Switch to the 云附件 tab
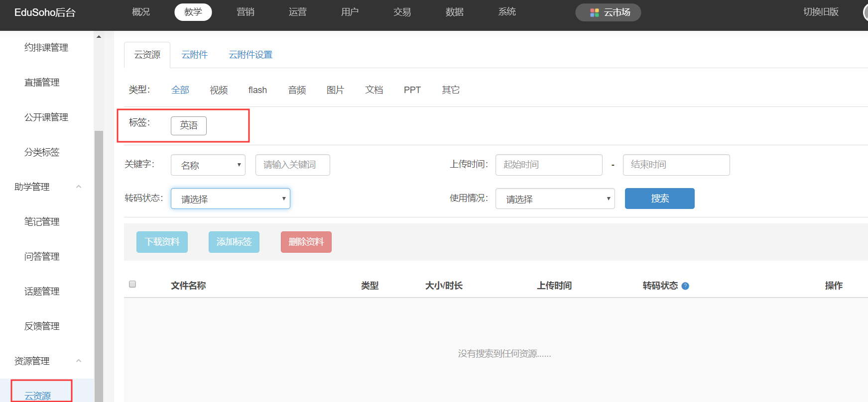This screenshot has width=868, height=402. click(x=194, y=55)
